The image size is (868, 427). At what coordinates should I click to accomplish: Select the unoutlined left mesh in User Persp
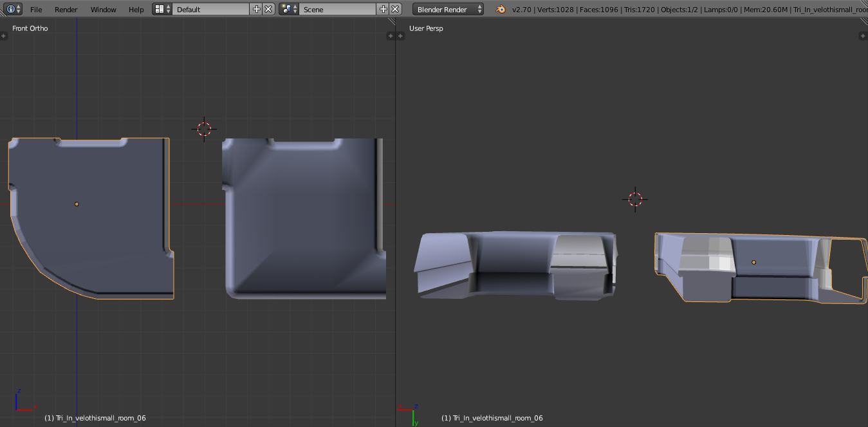coord(515,265)
